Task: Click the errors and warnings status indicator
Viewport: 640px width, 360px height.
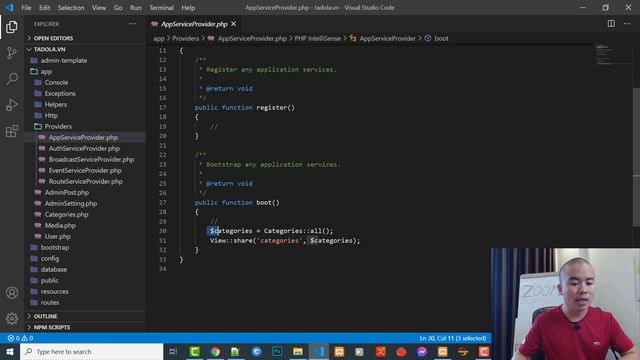Action: pos(20,338)
